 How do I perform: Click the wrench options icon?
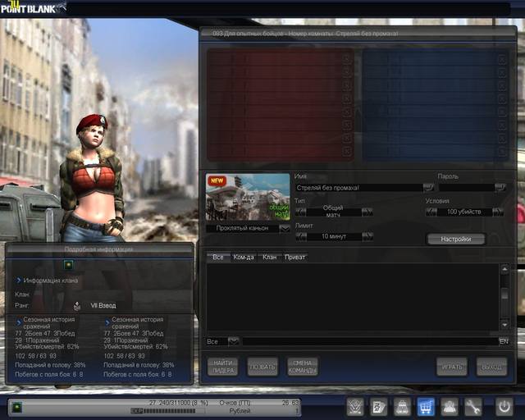coord(473,406)
